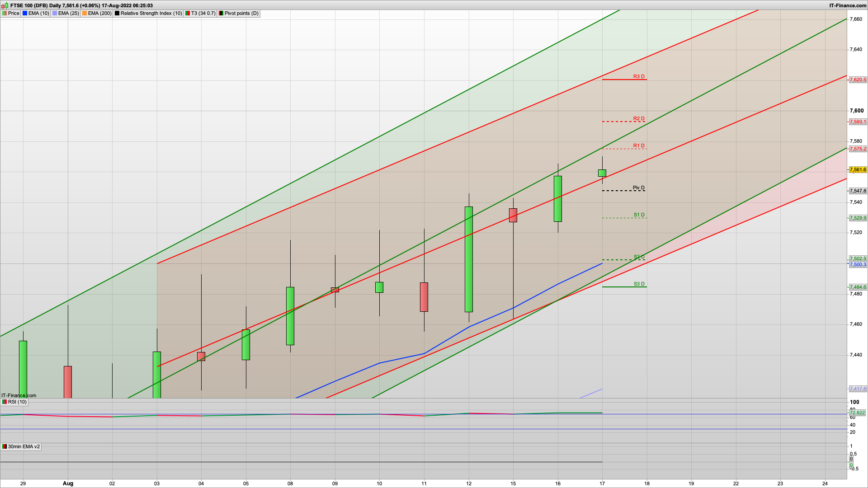
Task: Select the S1 D pivot label
Action: pos(639,215)
